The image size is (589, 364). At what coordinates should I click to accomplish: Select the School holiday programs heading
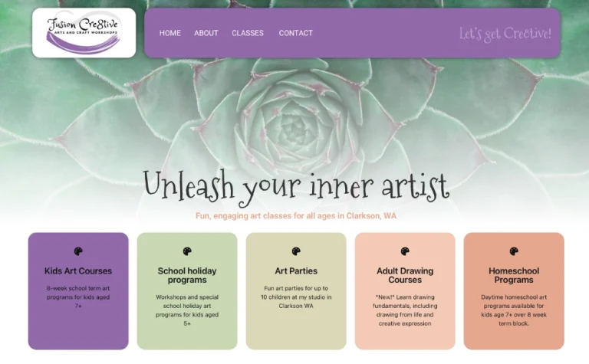187,275
